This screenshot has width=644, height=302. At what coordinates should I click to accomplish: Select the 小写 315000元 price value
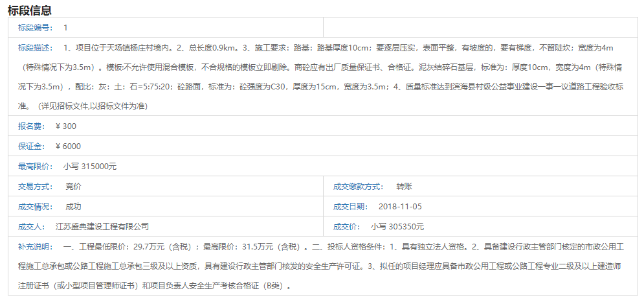tap(90, 167)
